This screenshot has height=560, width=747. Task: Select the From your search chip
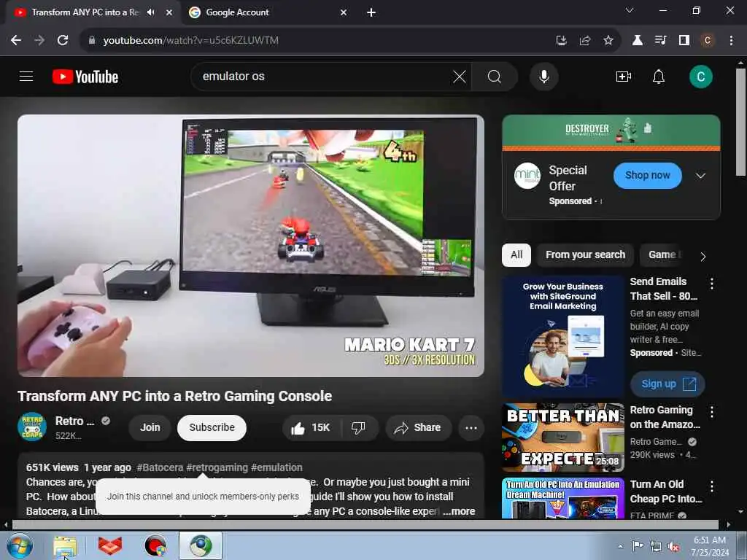585,254
